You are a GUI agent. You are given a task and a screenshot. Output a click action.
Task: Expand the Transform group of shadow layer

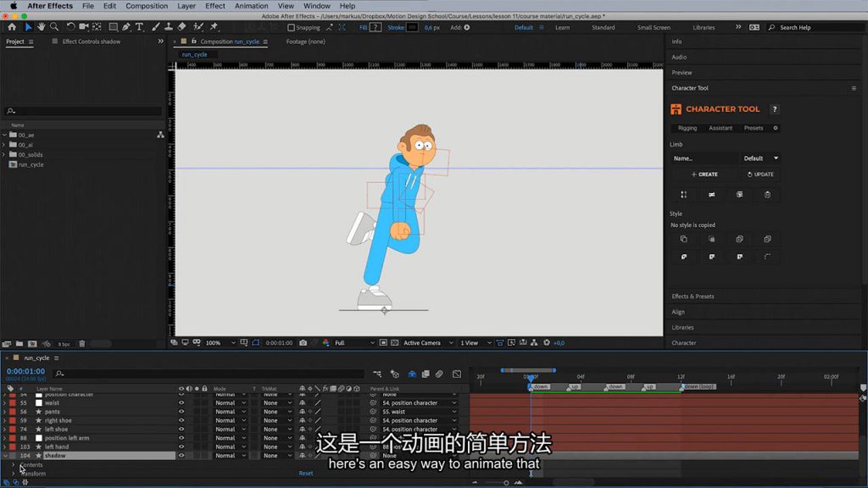pyautogui.click(x=14, y=474)
